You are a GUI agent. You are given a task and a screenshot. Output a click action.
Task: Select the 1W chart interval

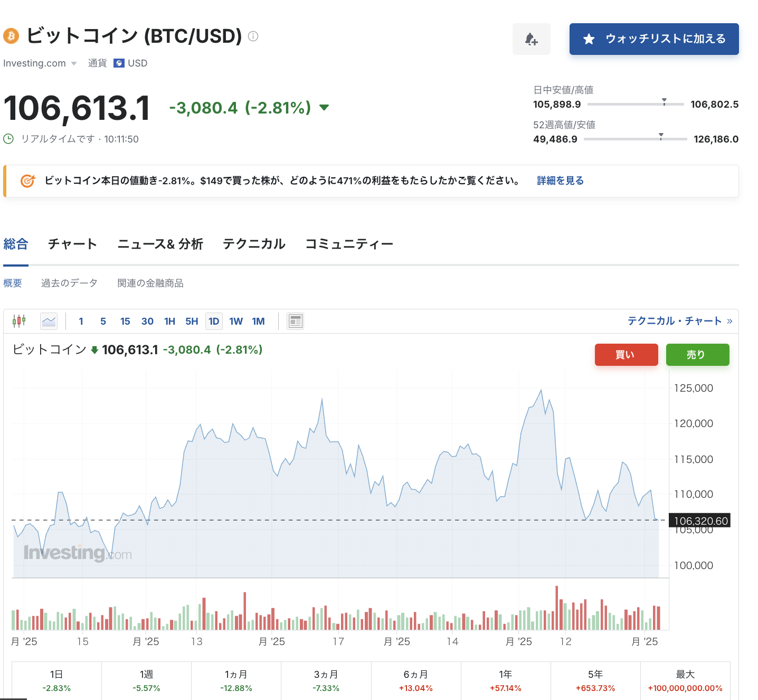pyautogui.click(x=236, y=321)
